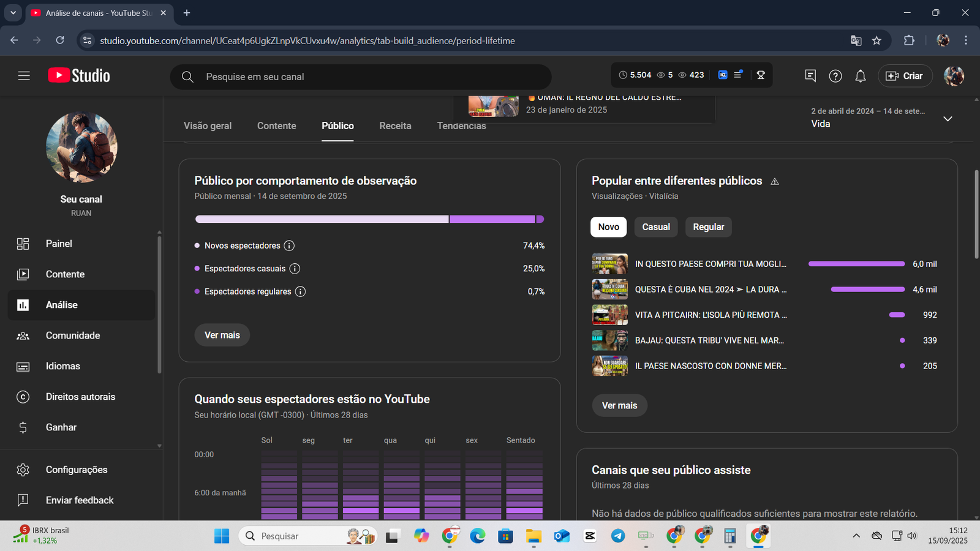Open the help question mark icon
Screen dimensions: 980x551
click(835, 76)
